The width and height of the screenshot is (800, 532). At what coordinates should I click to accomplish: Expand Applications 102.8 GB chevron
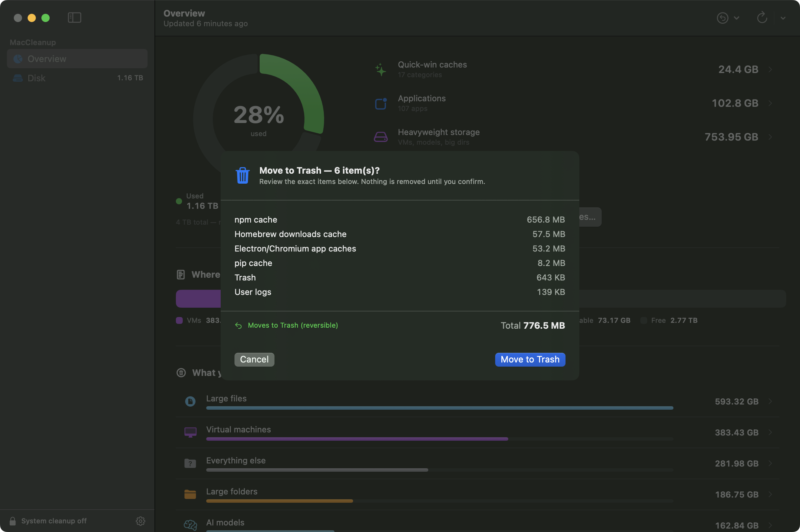770,103
